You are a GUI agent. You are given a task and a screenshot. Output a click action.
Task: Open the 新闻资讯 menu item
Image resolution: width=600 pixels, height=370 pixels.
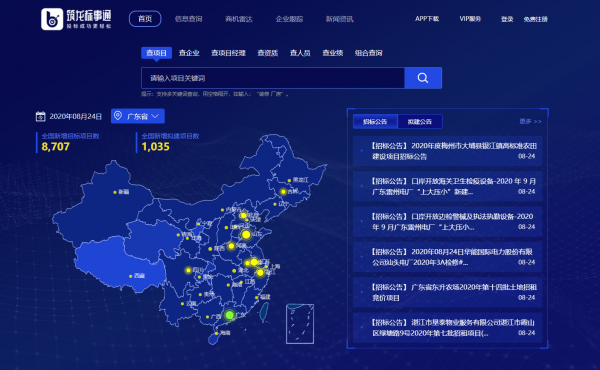[339, 19]
